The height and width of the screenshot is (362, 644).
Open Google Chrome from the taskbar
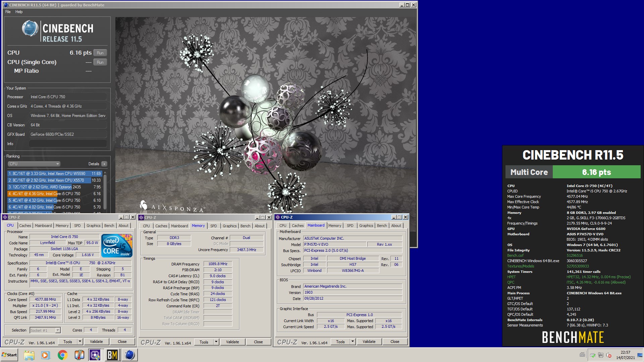pos(62,355)
